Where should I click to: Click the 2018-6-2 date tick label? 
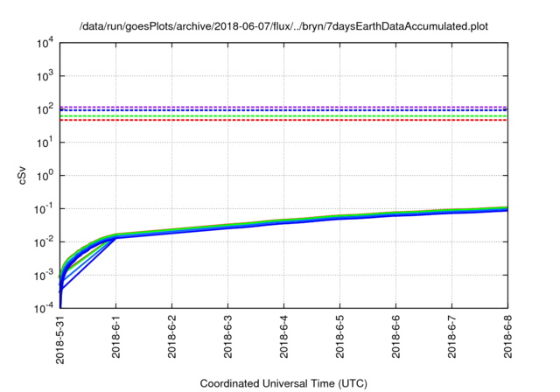point(172,336)
